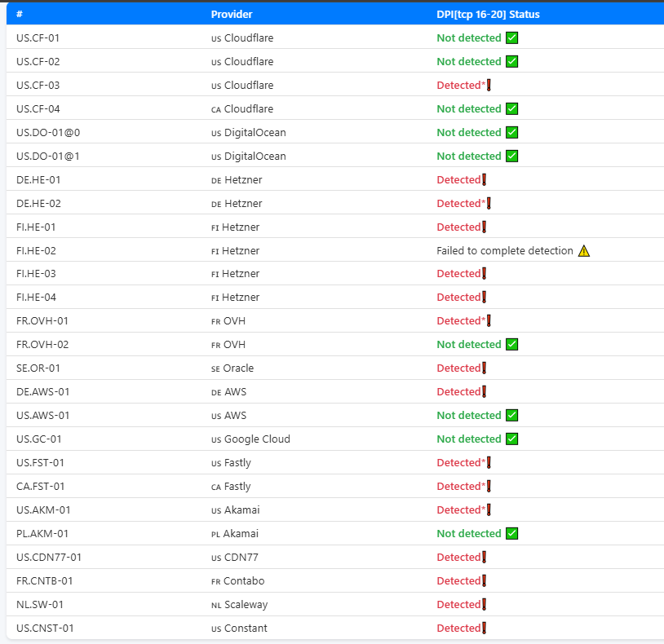Select the FR.OVH-01 row identifier
The height and width of the screenshot is (644, 664).
(42, 321)
